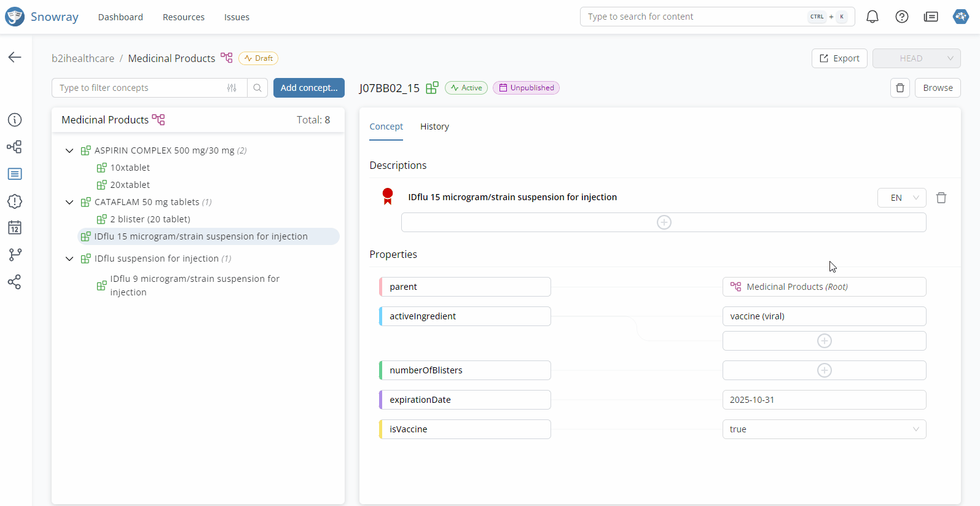Click the branch icon in left sidebar

coord(15,254)
